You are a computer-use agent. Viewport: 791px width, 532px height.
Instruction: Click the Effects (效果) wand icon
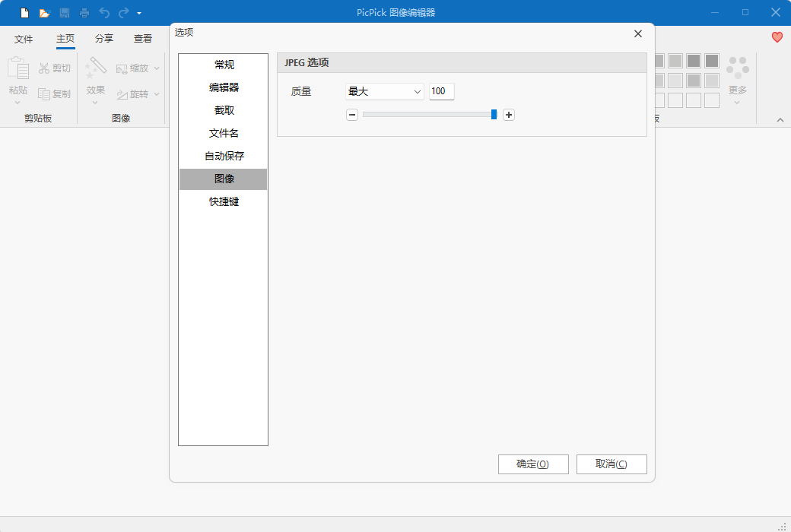point(95,68)
